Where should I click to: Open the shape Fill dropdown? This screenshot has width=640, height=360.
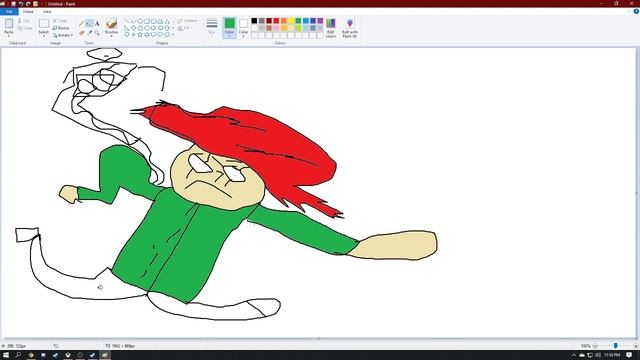tap(184, 28)
